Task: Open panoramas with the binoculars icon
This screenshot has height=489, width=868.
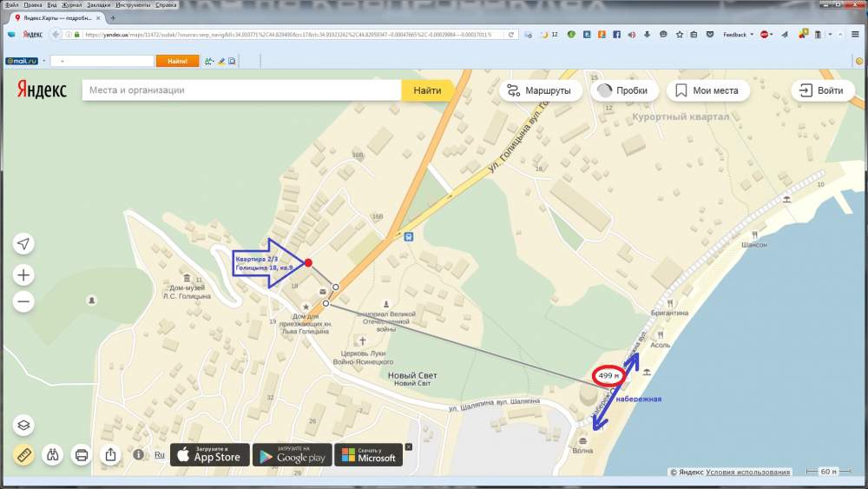Action: pyautogui.click(x=53, y=455)
